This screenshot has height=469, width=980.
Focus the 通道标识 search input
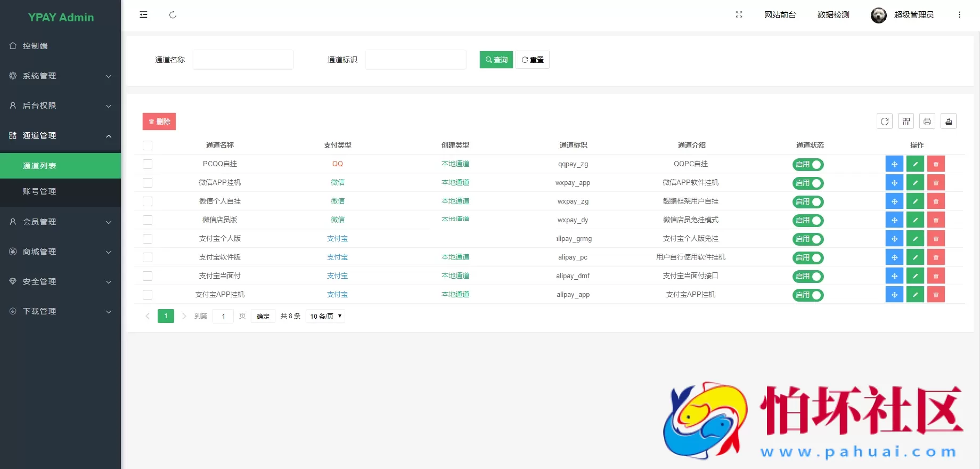[x=415, y=60]
